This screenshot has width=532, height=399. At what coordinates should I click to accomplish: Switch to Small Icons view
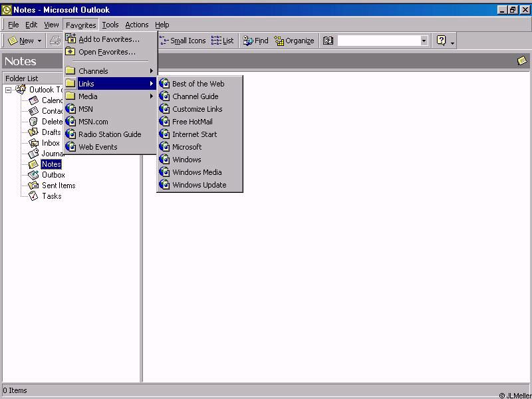183,41
